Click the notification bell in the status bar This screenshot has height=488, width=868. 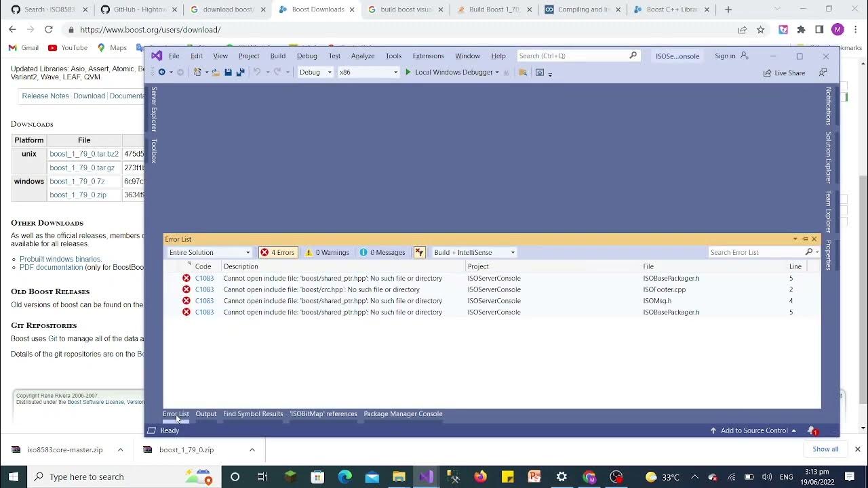812,430
